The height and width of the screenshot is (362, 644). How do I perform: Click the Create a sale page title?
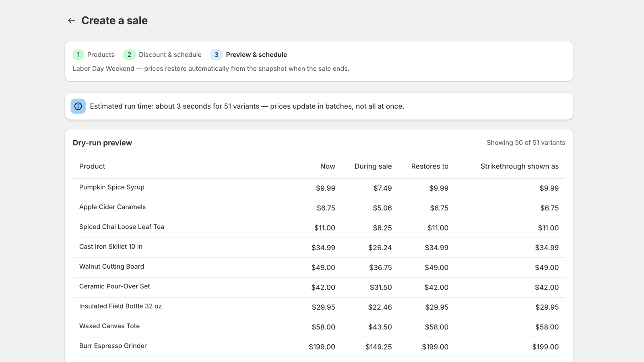114,21
